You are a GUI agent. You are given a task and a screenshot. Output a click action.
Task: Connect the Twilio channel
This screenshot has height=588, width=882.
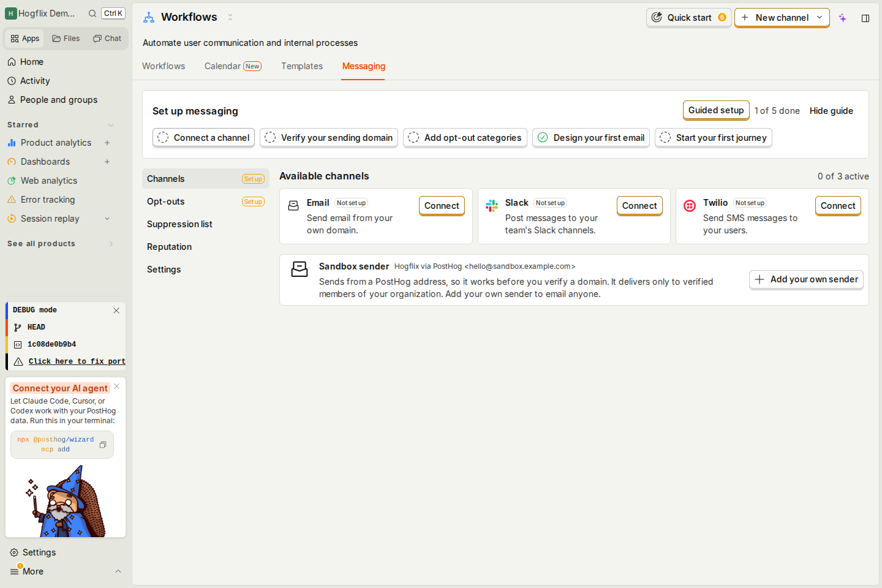point(838,206)
